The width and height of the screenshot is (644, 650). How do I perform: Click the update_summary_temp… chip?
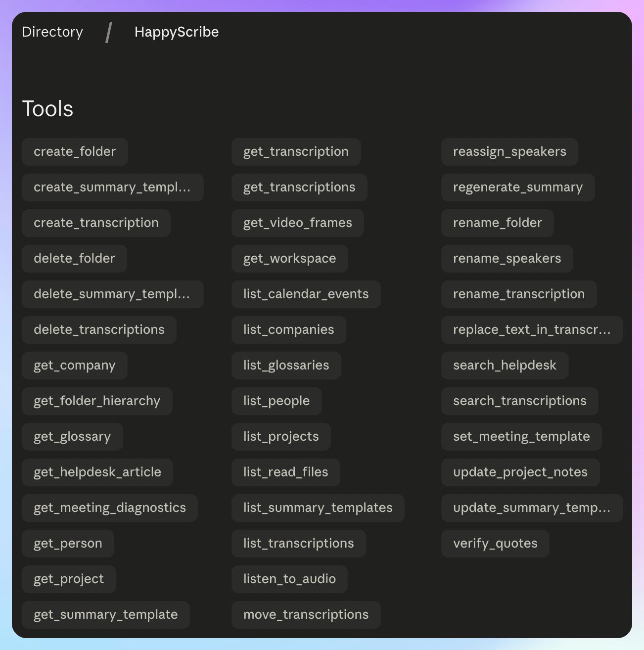click(532, 508)
